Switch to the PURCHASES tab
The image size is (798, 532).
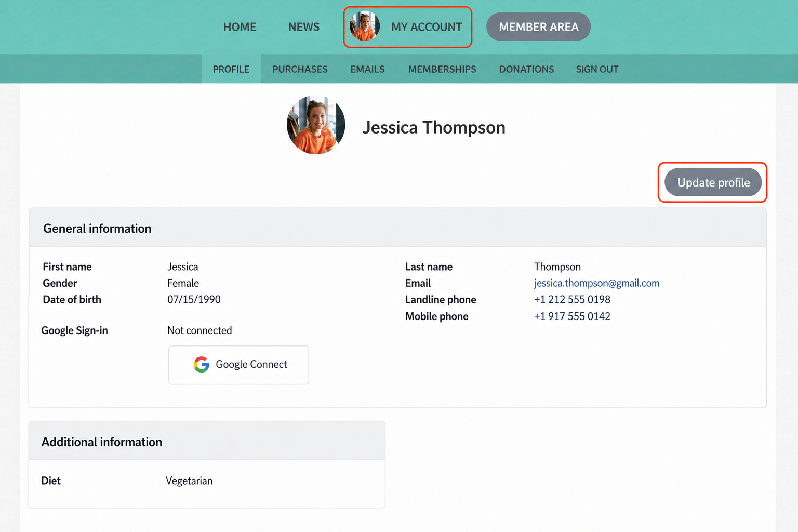[x=300, y=69]
